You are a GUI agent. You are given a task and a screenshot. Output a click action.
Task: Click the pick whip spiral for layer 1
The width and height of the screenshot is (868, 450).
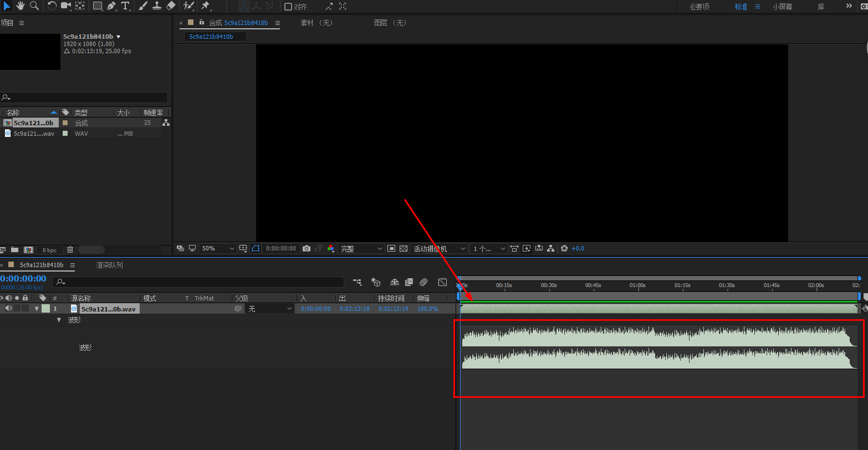tap(238, 309)
